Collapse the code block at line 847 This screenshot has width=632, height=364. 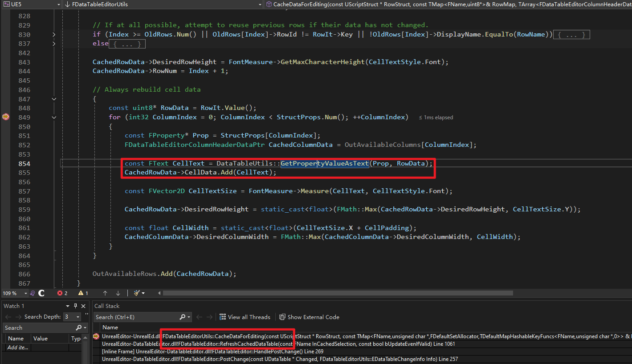coord(54,99)
